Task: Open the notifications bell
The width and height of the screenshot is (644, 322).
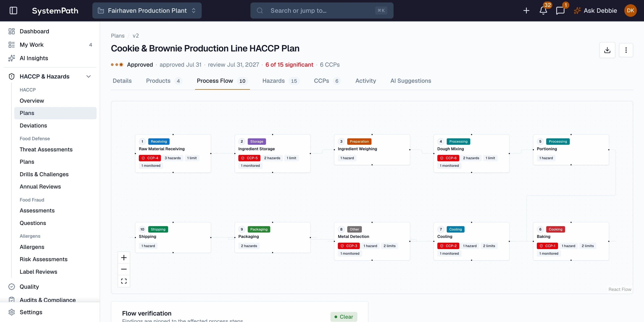Action: click(543, 11)
